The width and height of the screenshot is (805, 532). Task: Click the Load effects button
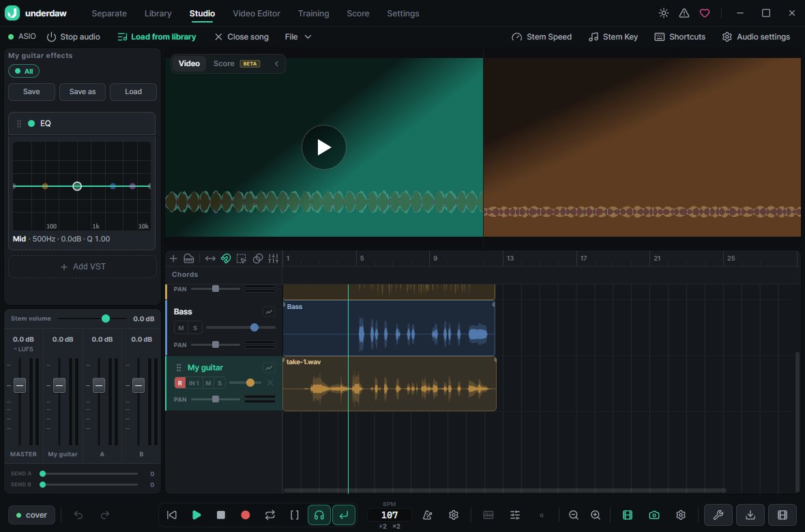[x=134, y=92]
